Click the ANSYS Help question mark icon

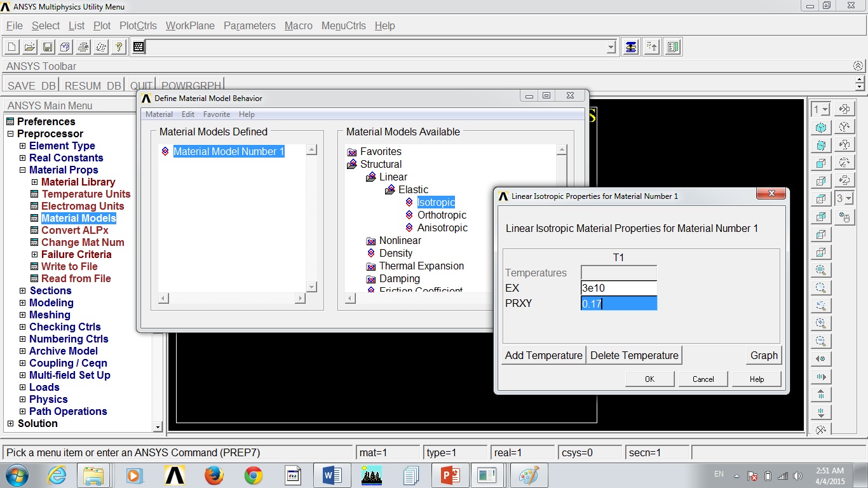tap(119, 47)
